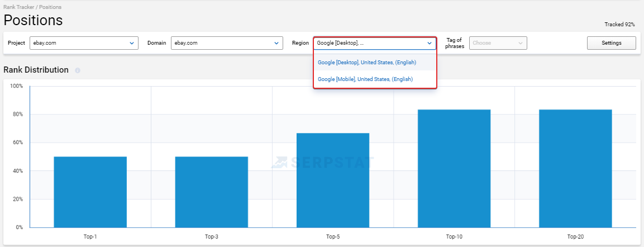This screenshot has width=644, height=247.
Task: Click the 20% y-axis label
Action: pos(18,199)
